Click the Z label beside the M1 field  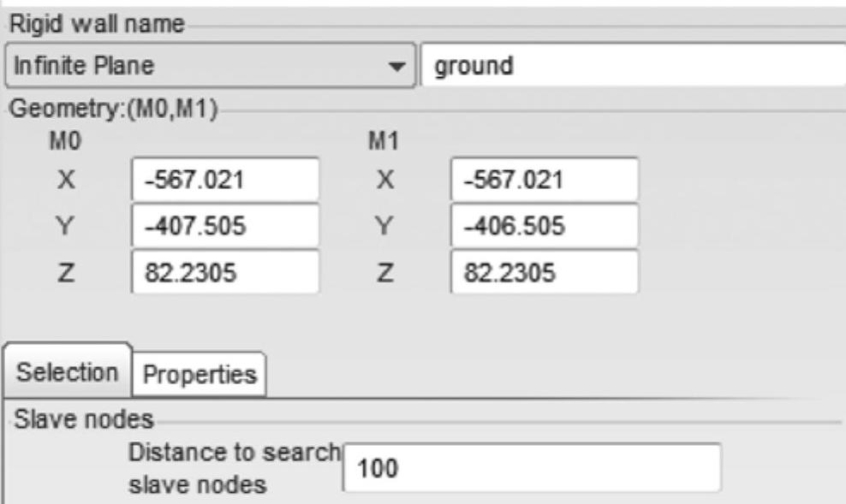[x=384, y=273]
